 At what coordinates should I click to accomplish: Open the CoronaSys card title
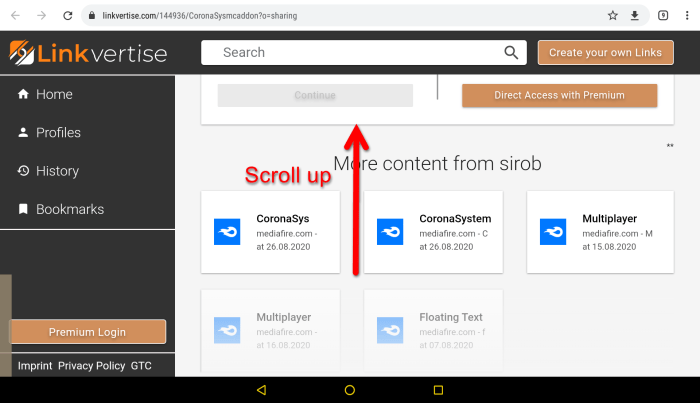(x=283, y=219)
